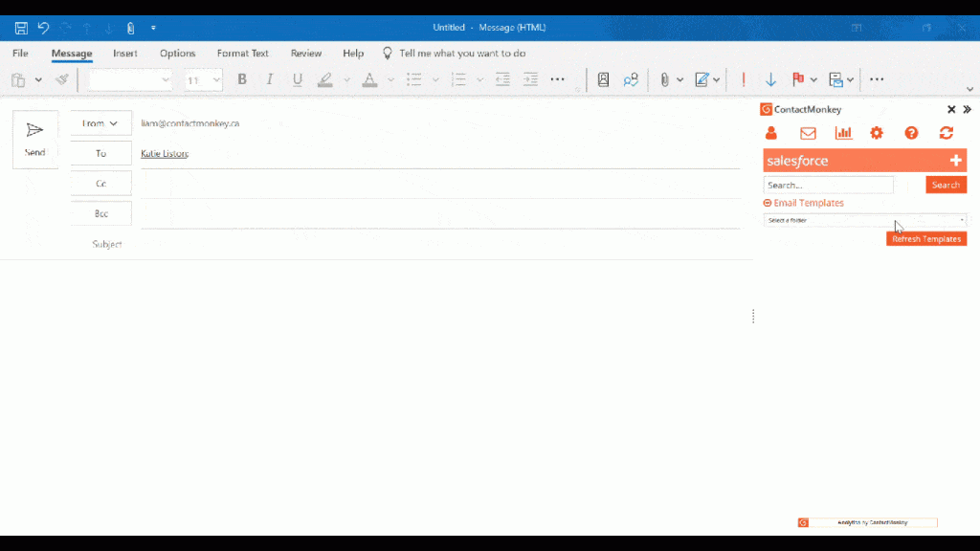This screenshot has height=551, width=980.
Task: Toggle Bold formatting
Action: pos(242,79)
